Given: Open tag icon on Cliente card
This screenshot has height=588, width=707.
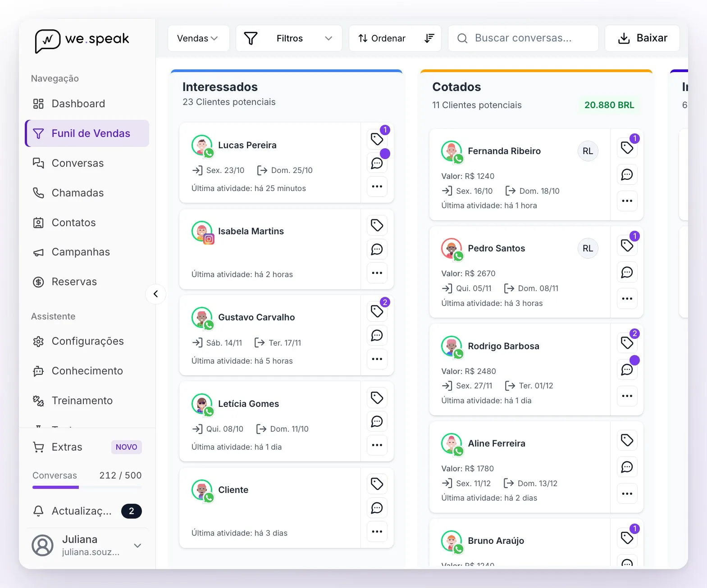Looking at the screenshot, I should pos(377,484).
